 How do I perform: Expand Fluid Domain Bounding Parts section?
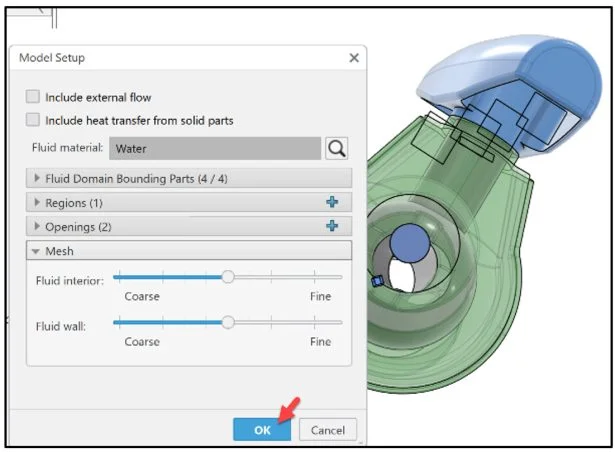(x=38, y=178)
